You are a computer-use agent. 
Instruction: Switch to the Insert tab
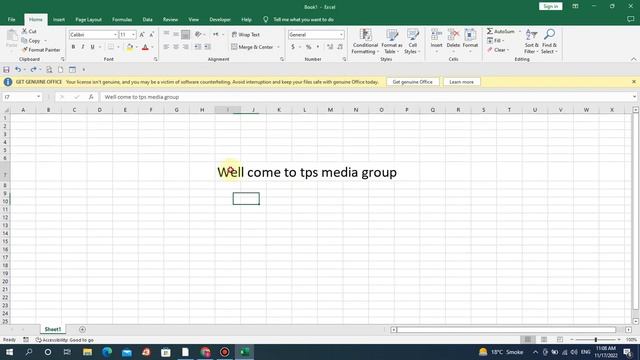click(59, 20)
